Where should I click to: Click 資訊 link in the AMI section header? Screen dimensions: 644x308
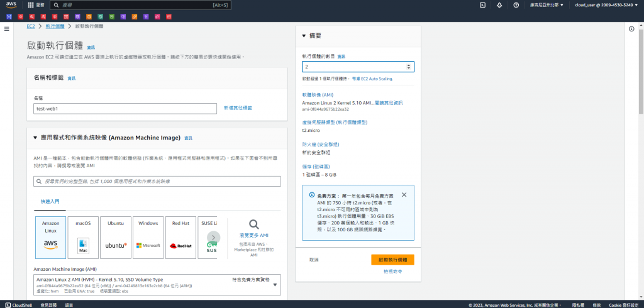click(x=188, y=138)
